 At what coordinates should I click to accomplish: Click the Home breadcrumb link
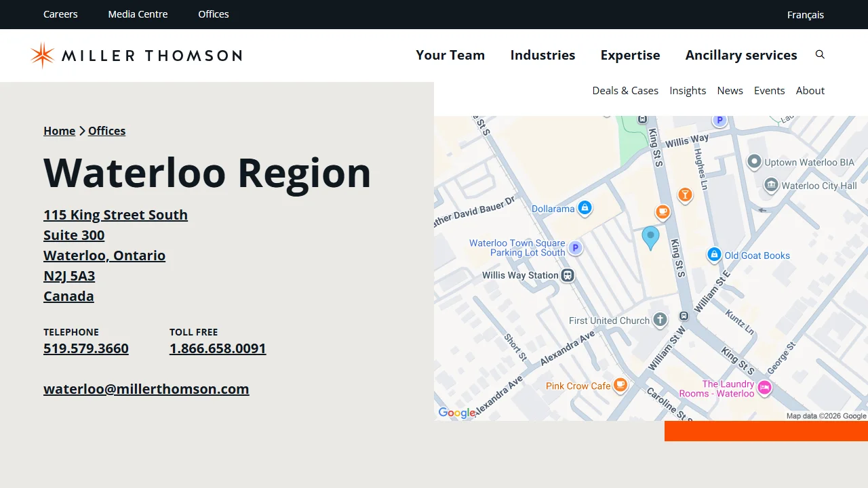click(x=60, y=131)
